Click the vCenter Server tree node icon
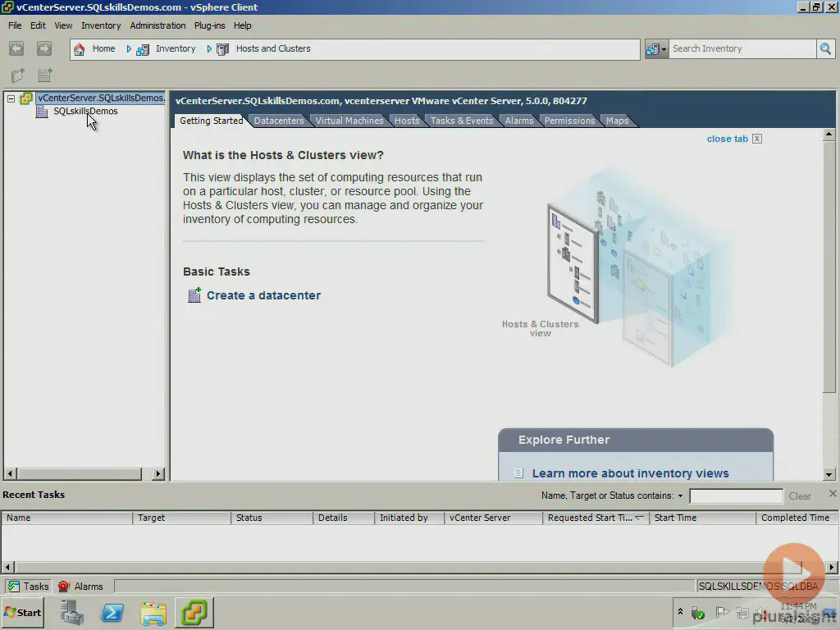840x630 pixels. [25, 98]
